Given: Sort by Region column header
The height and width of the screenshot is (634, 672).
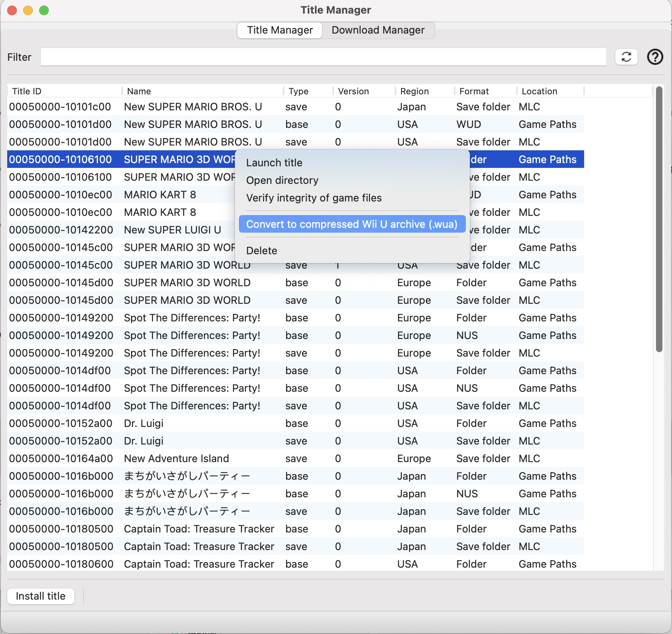Looking at the screenshot, I should click(x=425, y=91).
